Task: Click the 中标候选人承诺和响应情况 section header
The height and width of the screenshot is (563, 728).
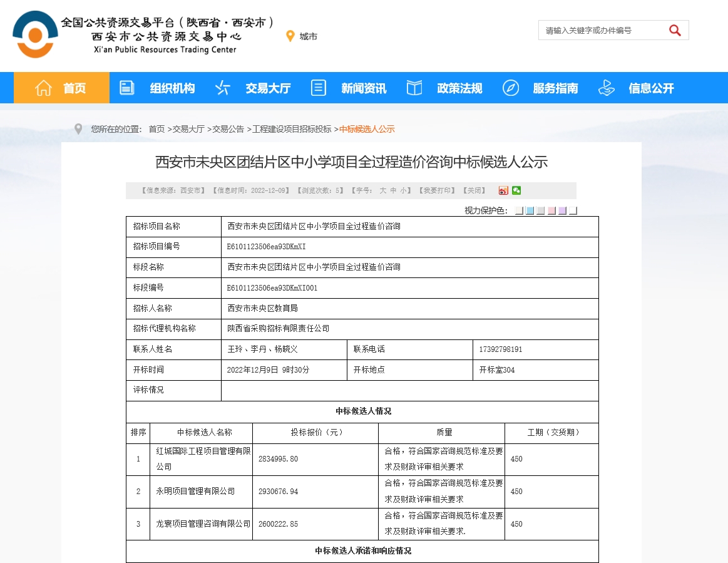Action: coord(363,551)
